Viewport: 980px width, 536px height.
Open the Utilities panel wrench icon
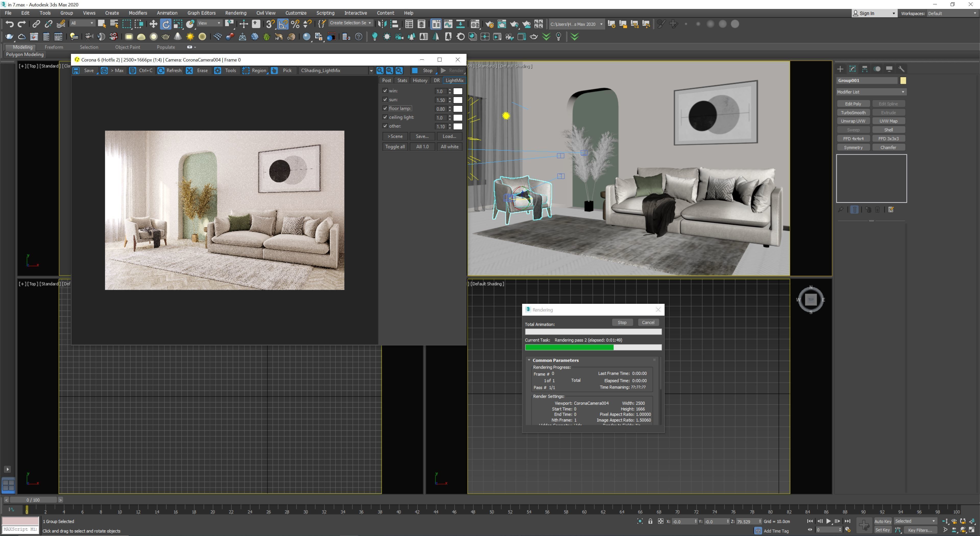pos(901,69)
